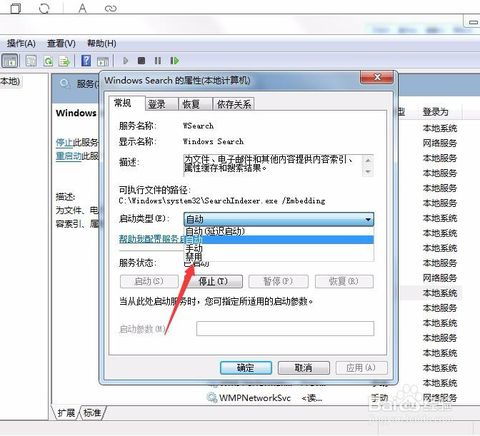This screenshot has width=480, height=436.
Task: Click the description box scrollbar down arrow
Action: (368, 171)
